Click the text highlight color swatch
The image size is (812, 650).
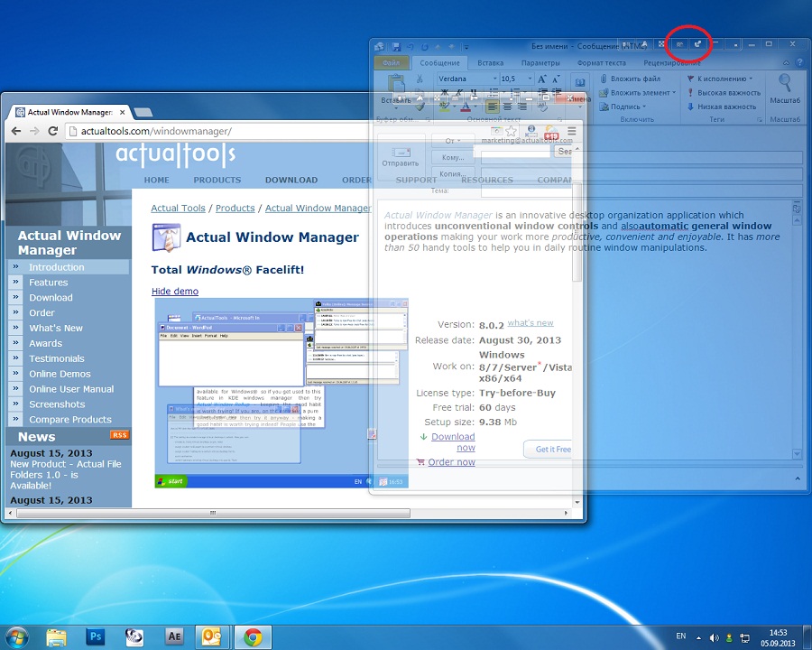point(444,107)
